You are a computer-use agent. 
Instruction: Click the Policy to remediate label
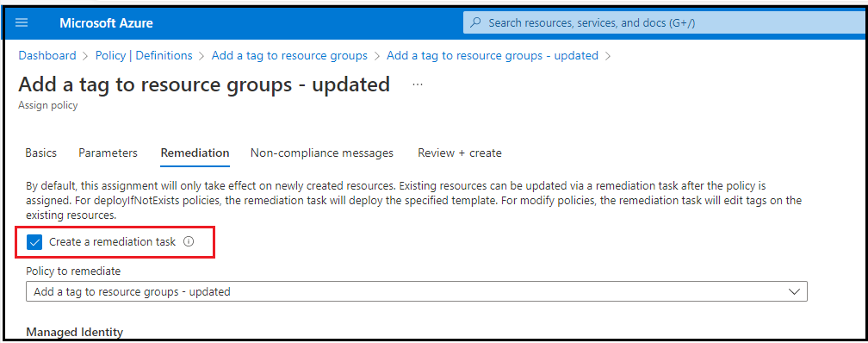[x=73, y=271]
